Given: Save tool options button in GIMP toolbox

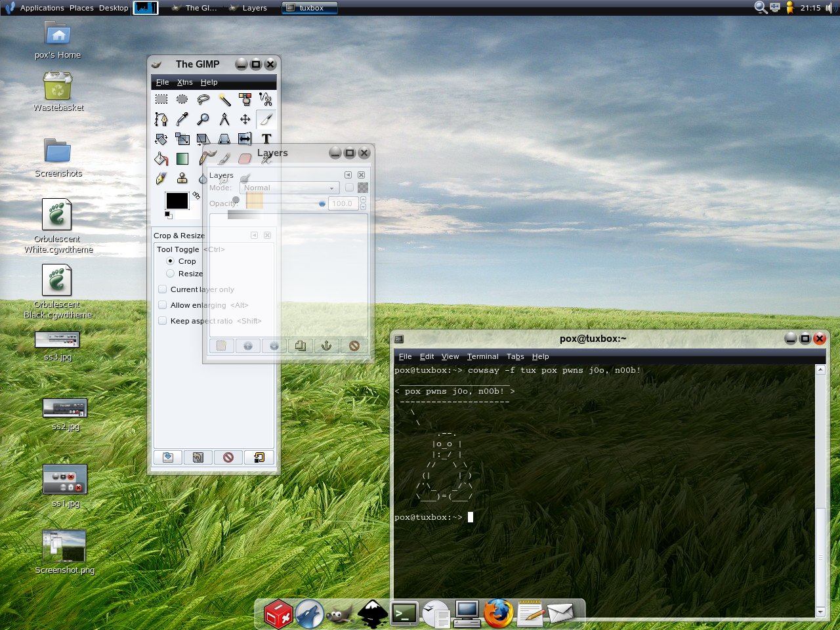Looking at the screenshot, I should click(x=168, y=457).
